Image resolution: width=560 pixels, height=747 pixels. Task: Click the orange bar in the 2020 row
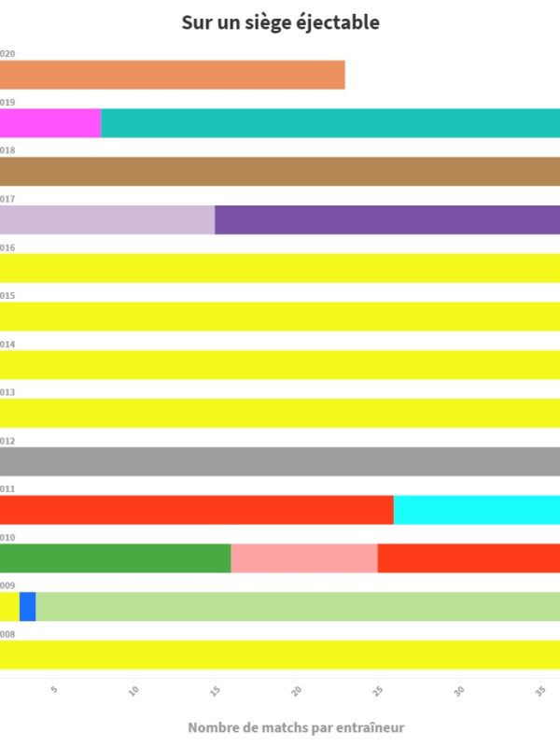(173, 75)
